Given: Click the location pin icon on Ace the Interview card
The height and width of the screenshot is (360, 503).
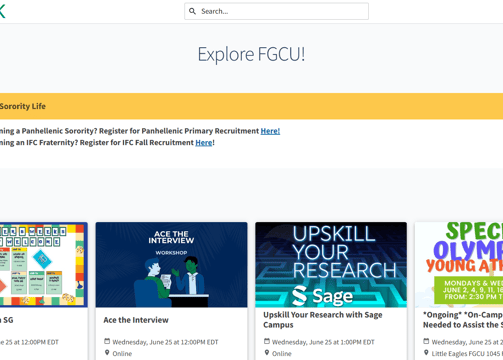Looking at the screenshot, I should click(x=107, y=353).
